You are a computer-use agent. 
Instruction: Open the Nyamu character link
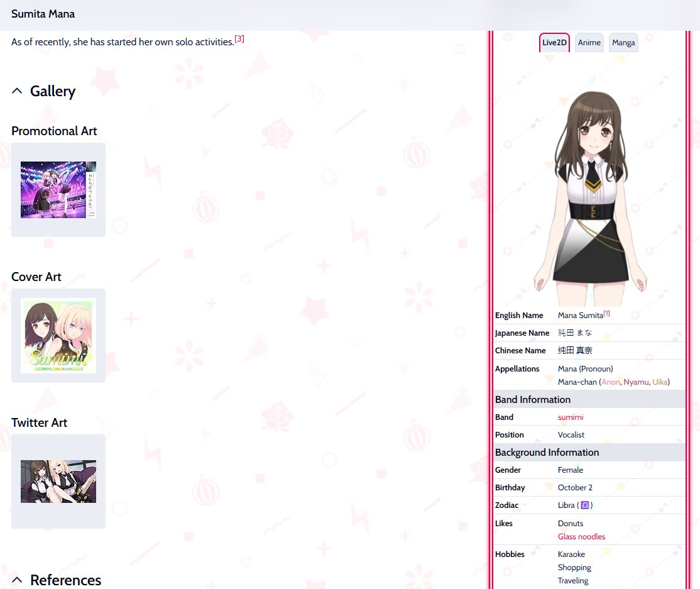[x=636, y=382]
